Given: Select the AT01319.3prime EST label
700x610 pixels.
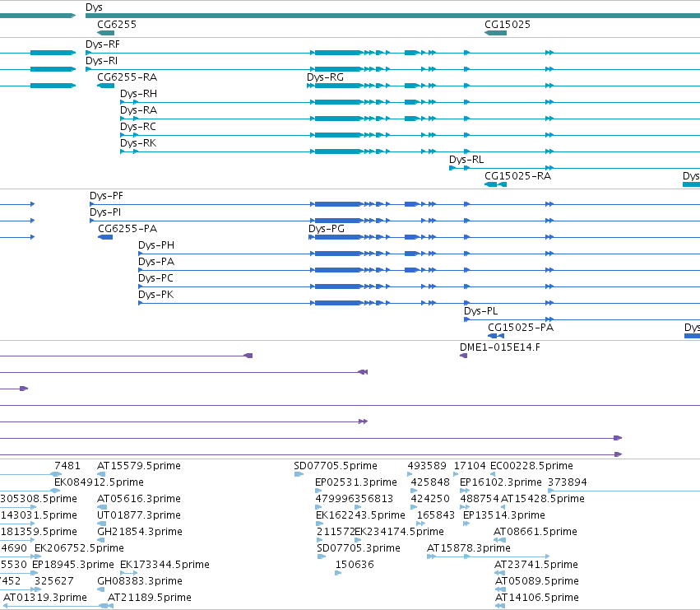Looking at the screenshot, I should tap(45, 598).
